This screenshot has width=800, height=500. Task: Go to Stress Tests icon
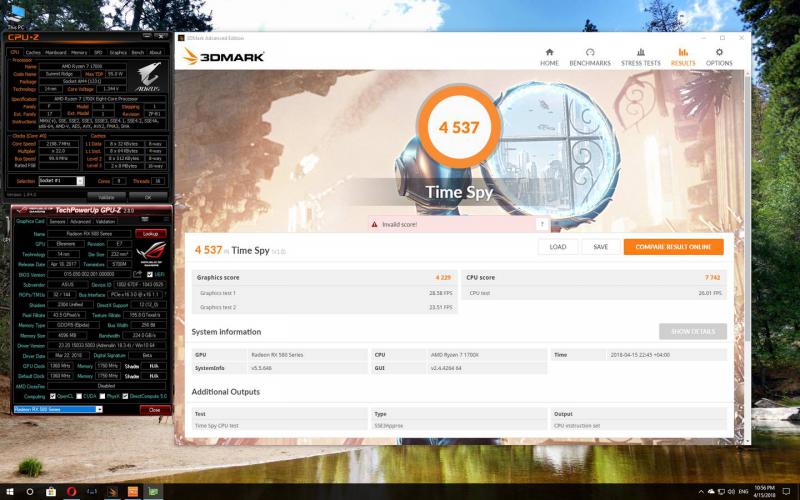point(640,56)
